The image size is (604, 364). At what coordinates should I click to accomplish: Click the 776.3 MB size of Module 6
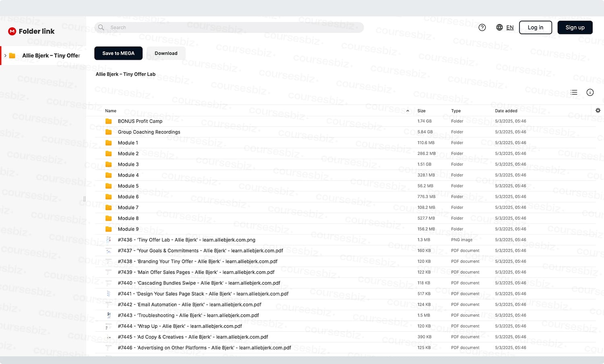[x=426, y=197]
